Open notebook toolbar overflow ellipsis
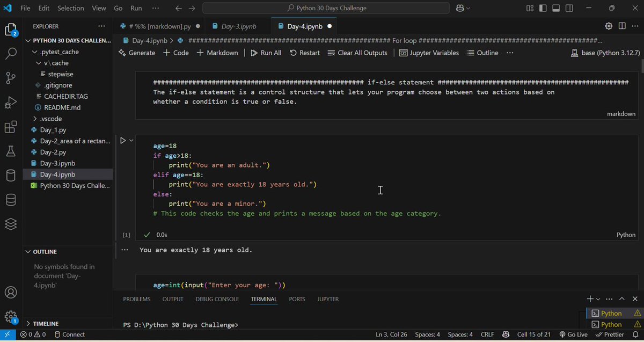Screen dimensions: 644x342 510,53
